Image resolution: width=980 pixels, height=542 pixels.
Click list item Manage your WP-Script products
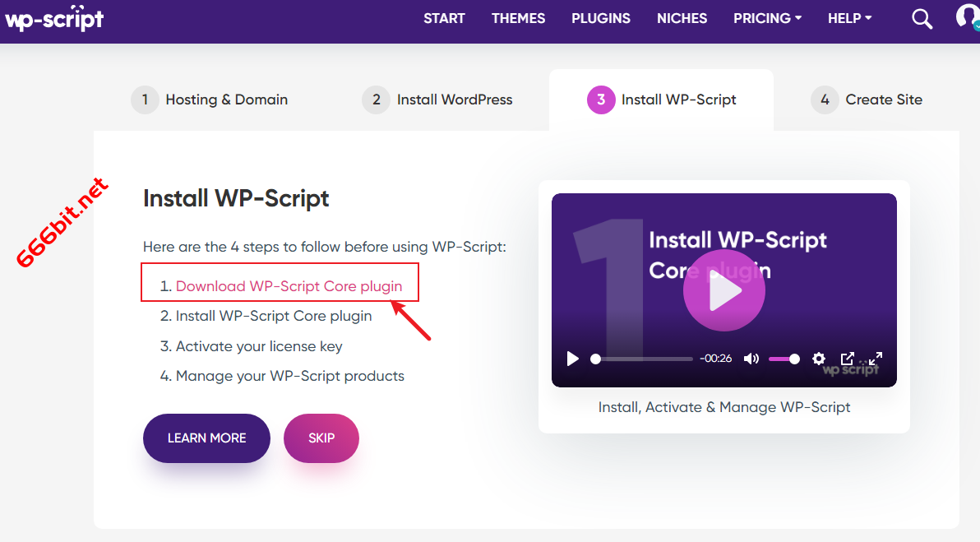290,377
